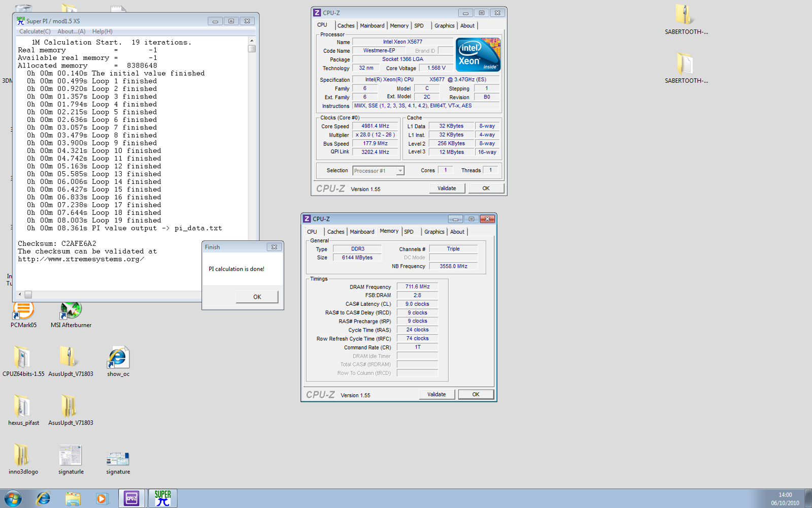This screenshot has height=508, width=812.
Task: Click the Super PI vertical scrollbar thumb
Action: [252, 49]
